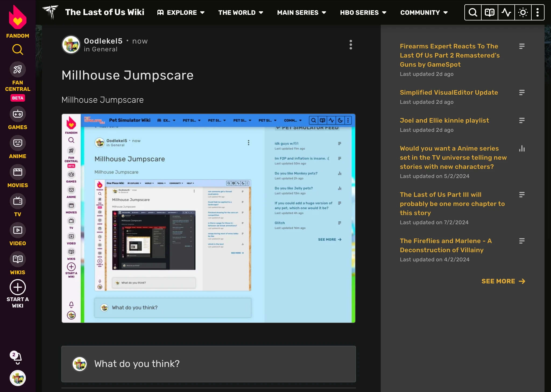Open the Anime section icon
This screenshot has width=551, height=392.
17,143
